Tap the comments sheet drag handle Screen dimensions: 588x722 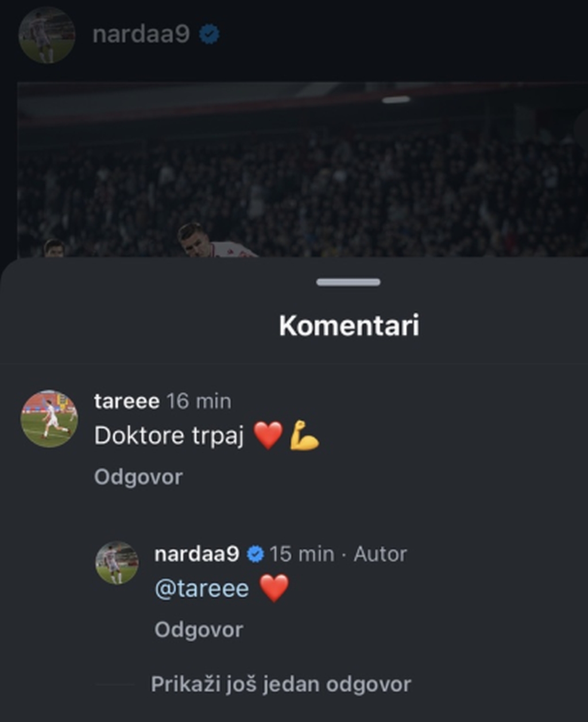click(x=348, y=282)
